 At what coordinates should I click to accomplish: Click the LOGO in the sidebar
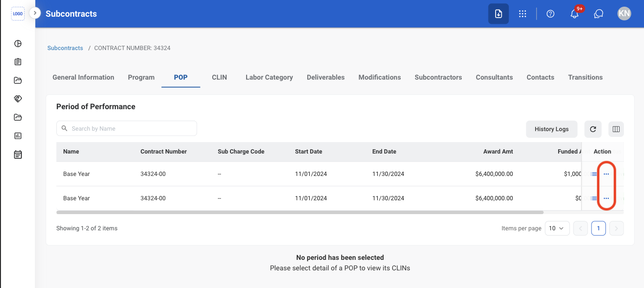tap(18, 14)
